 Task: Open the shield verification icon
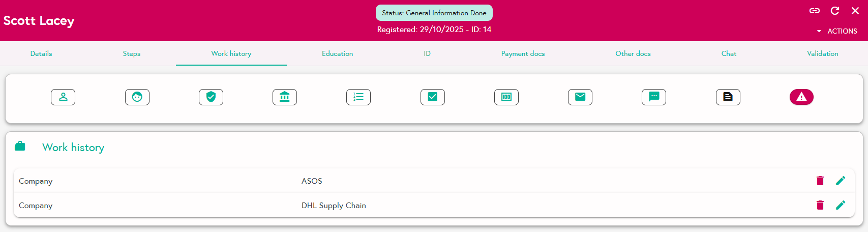pyautogui.click(x=211, y=97)
